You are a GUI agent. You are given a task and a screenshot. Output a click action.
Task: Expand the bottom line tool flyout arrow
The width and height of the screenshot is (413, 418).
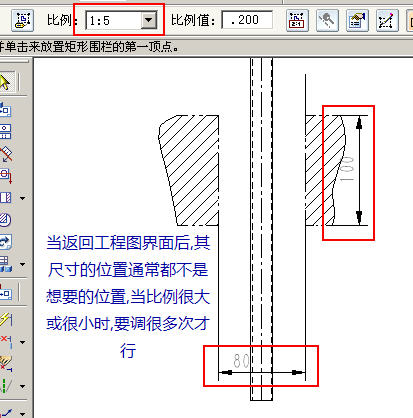23,414
